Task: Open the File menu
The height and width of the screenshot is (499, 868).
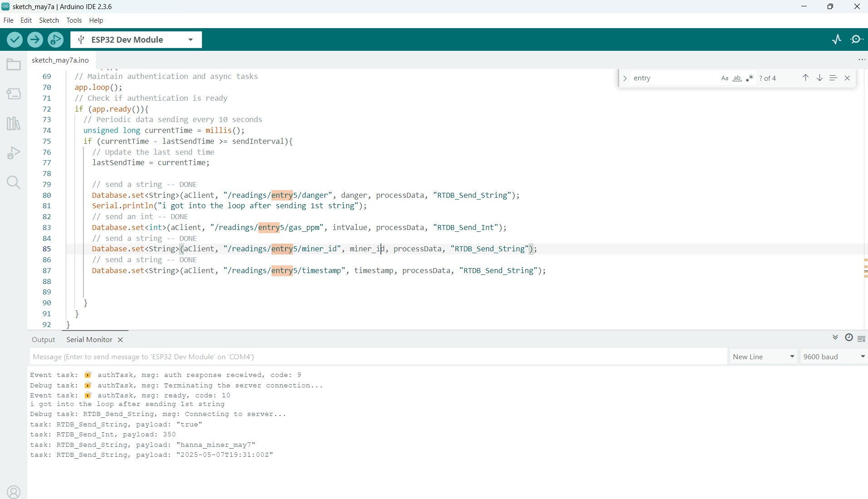Action: click(8, 20)
